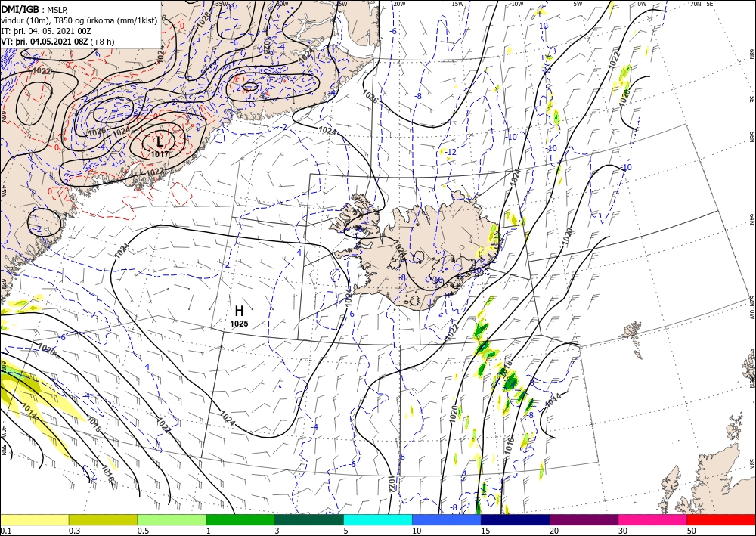756x536 pixels.
Task: Click the 0.3 legend value
Action: [x=73, y=531]
